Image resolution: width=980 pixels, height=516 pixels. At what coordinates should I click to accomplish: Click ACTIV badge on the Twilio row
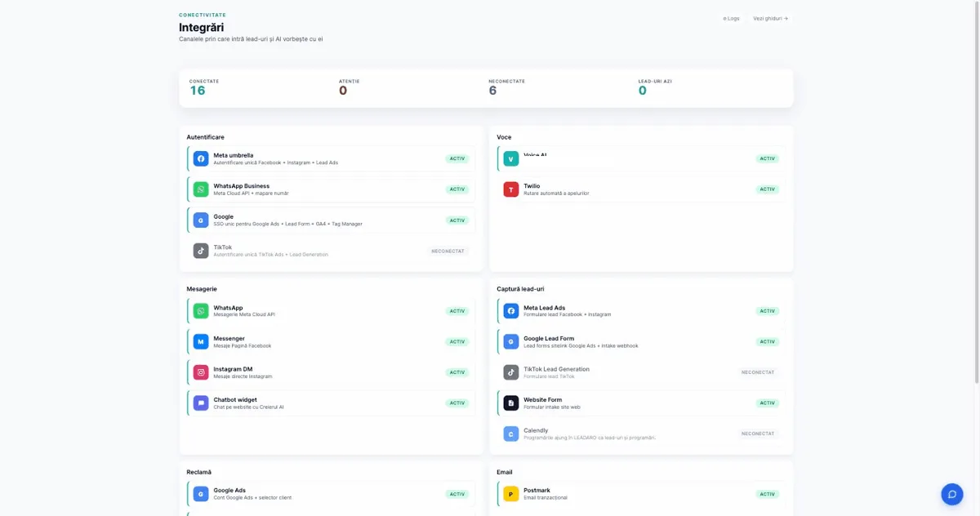768,189
